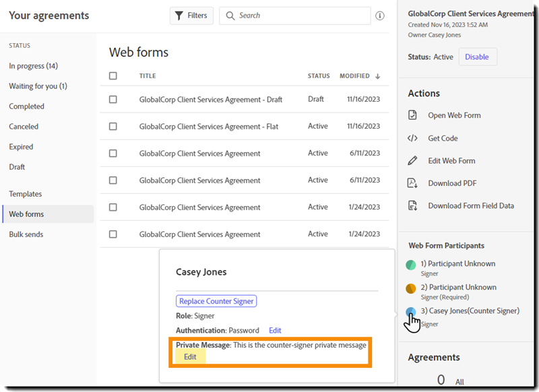Click the info icon beside search
This screenshot has width=539, height=392.
coord(380,15)
